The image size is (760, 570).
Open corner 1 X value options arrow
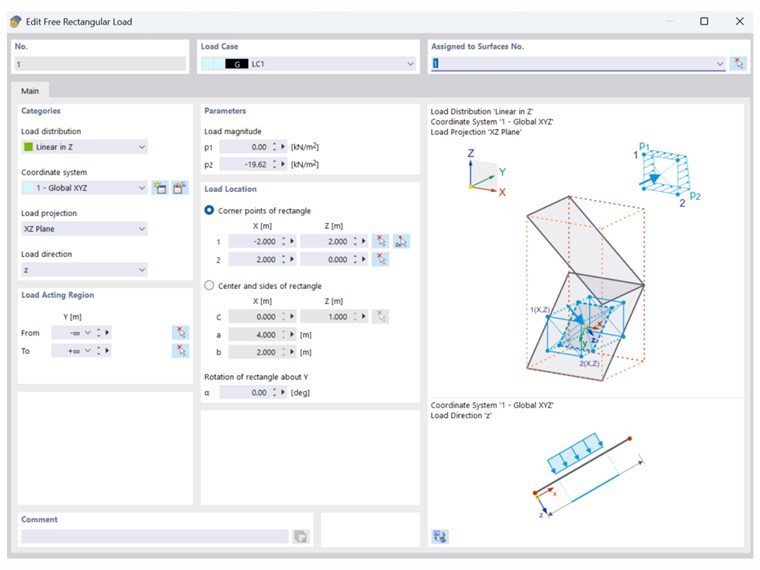[x=292, y=241]
